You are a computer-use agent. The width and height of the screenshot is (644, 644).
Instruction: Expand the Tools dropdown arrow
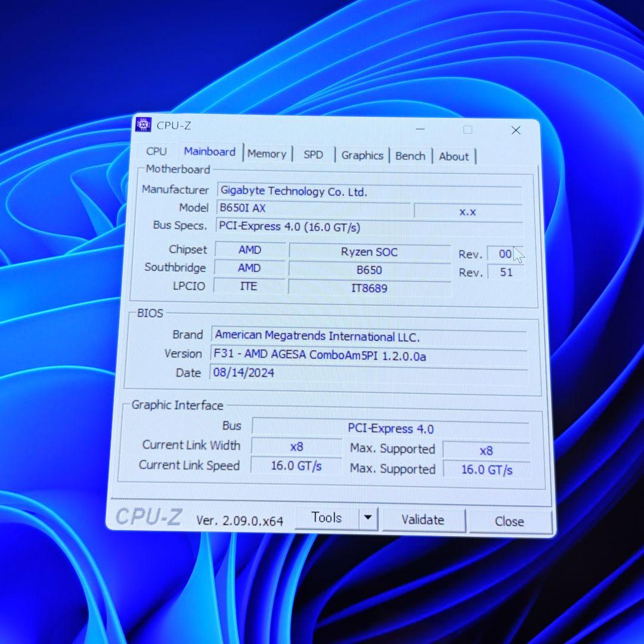(368, 518)
